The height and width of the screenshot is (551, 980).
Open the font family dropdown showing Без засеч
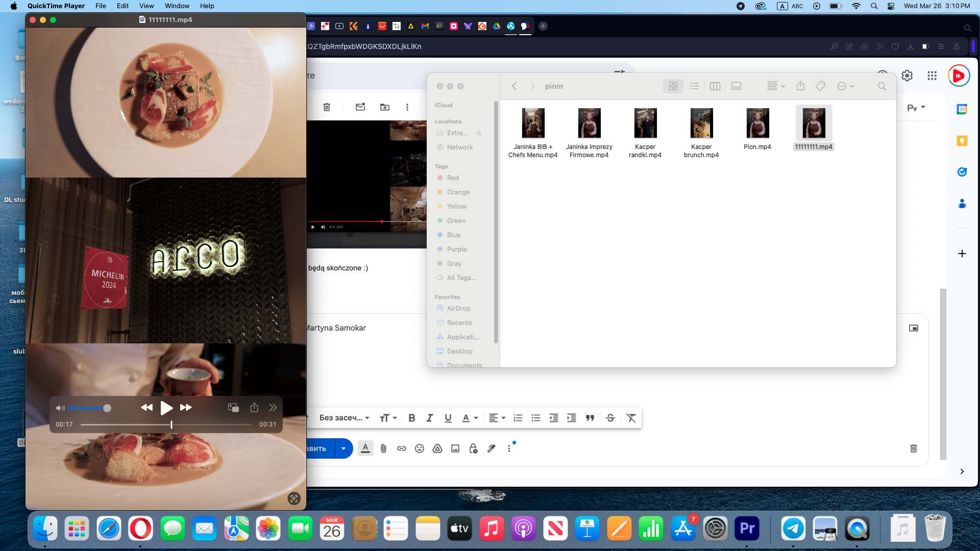(344, 418)
